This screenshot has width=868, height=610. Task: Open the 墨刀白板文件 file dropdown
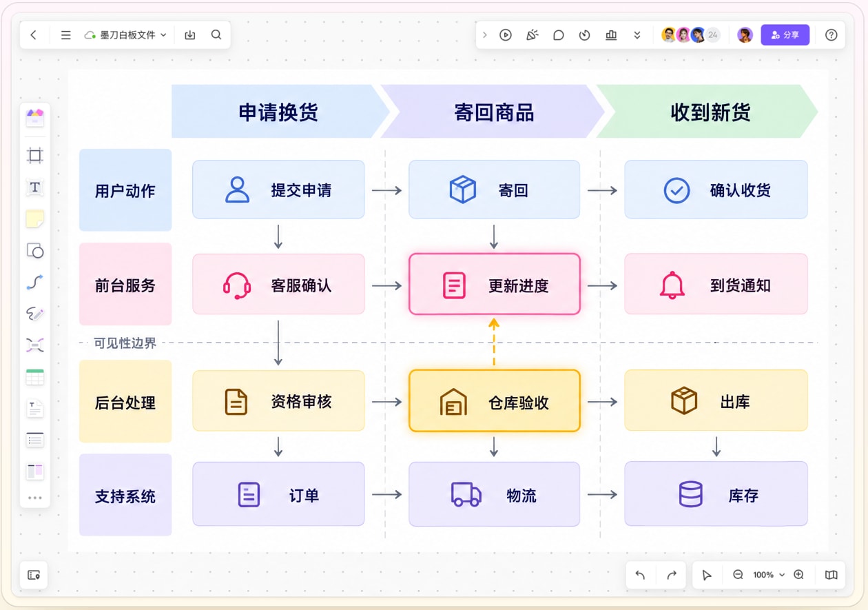point(125,34)
